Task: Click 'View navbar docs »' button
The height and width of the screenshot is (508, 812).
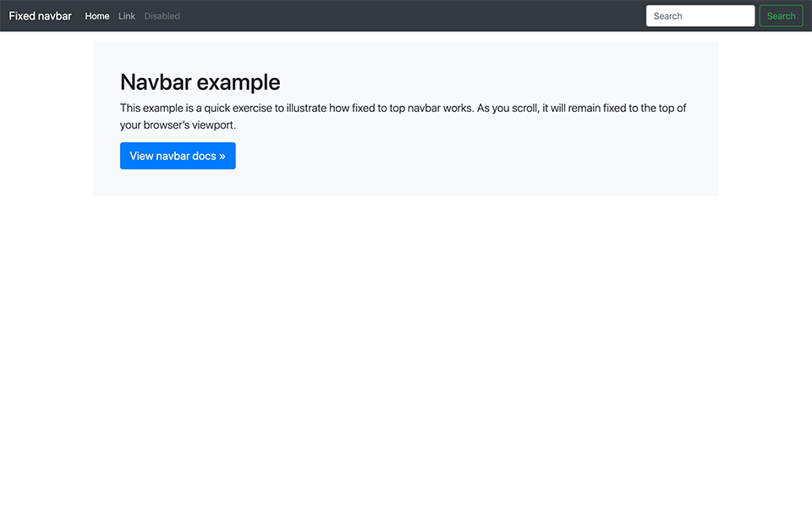Action: [177, 156]
